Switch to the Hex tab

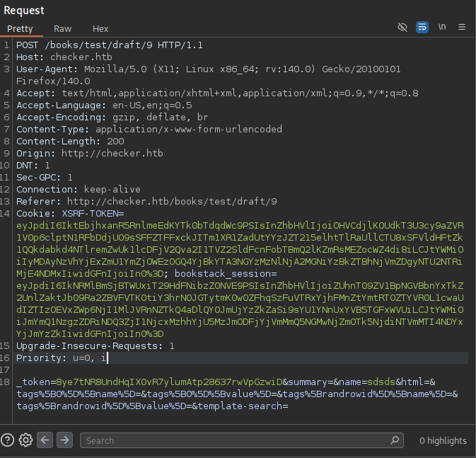click(100, 29)
